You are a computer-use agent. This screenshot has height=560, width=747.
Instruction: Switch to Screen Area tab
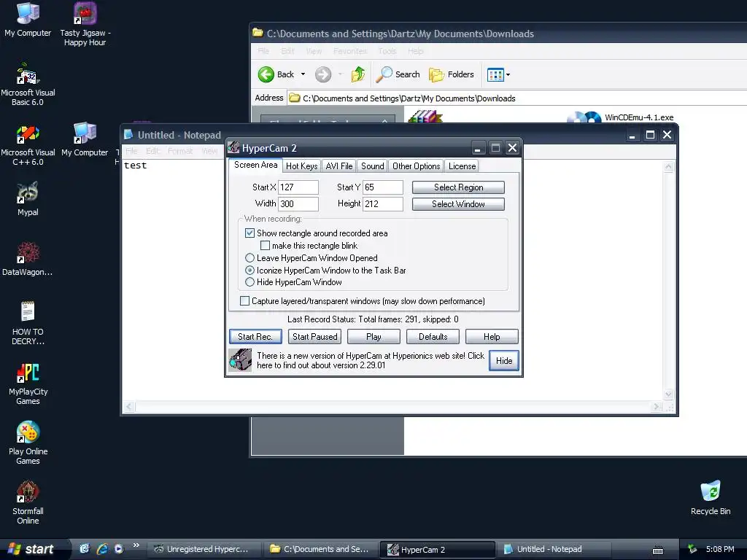pos(255,165)
